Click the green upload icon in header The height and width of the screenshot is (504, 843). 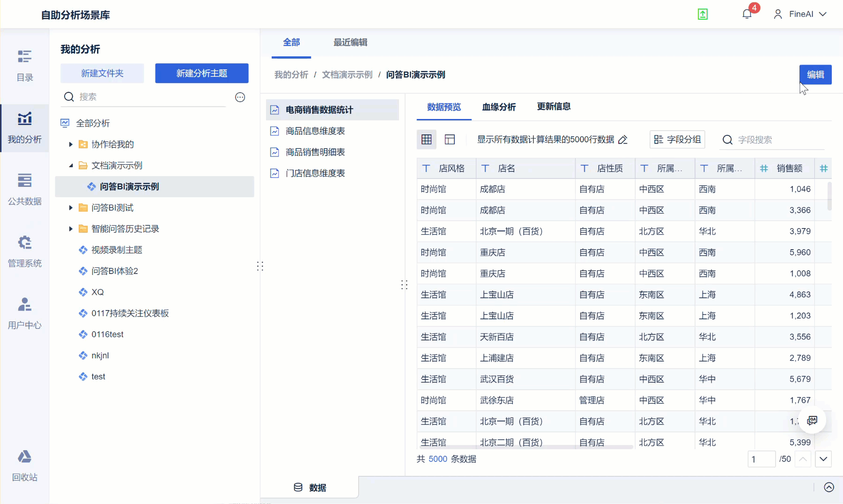point(702,14)
